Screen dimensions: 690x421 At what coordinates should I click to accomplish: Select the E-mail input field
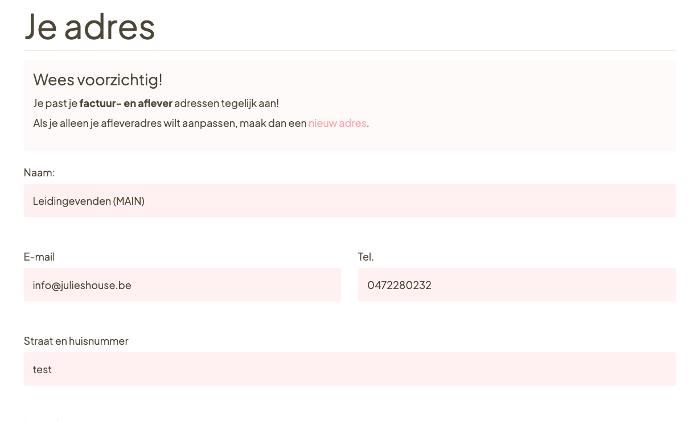pos(182,285)
